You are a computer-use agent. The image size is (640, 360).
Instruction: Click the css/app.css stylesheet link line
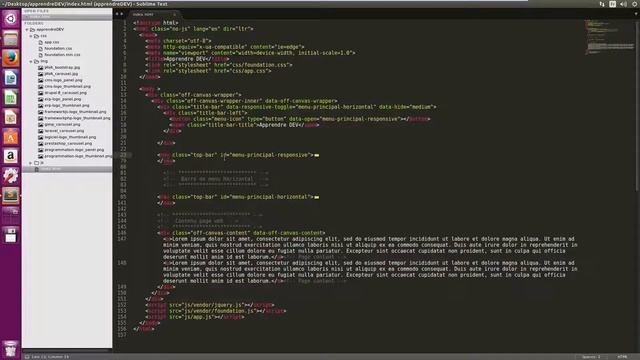click(208, 71)
